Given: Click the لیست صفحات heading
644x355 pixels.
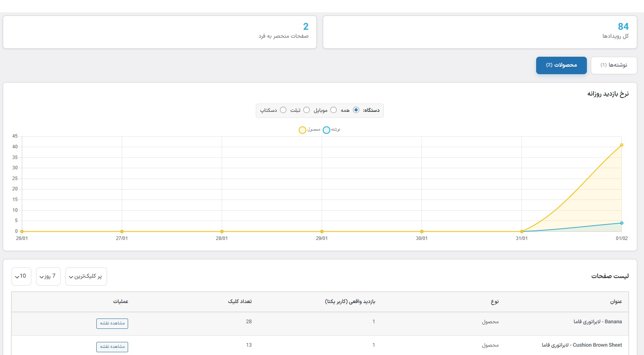Looking at the screenshot, I should tap(610, 276).
